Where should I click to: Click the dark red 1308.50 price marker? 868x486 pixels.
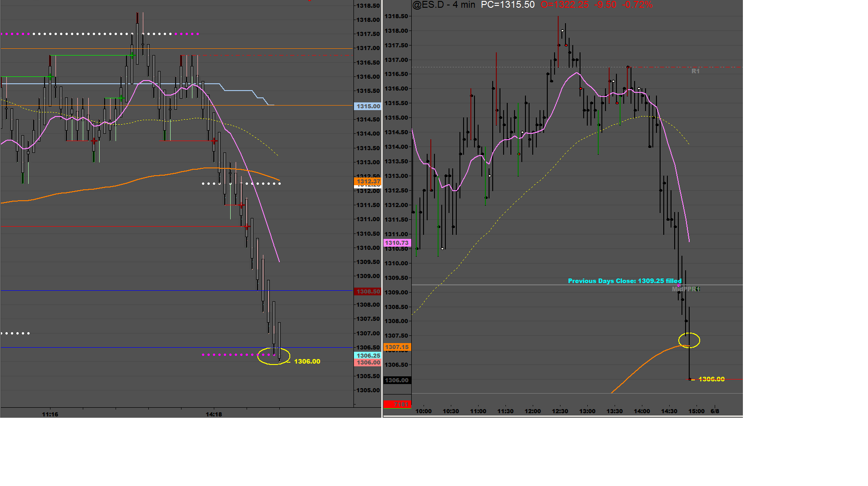(x=368, y=292)
